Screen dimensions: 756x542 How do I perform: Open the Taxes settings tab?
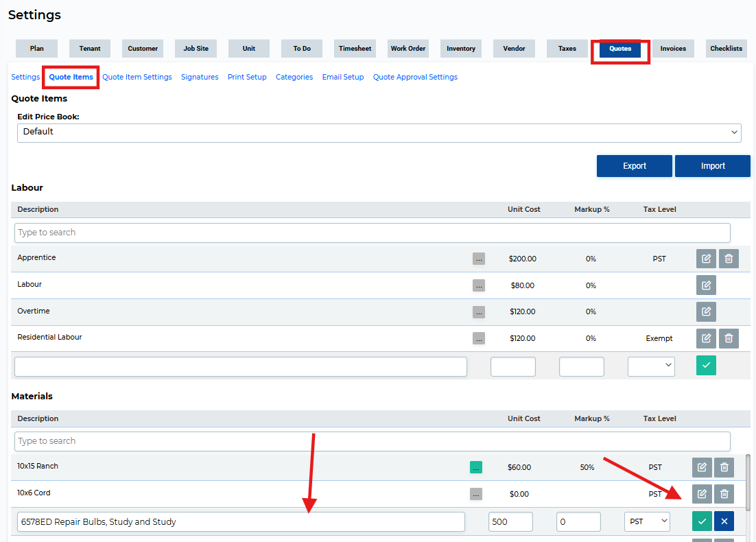coord(567,49)
